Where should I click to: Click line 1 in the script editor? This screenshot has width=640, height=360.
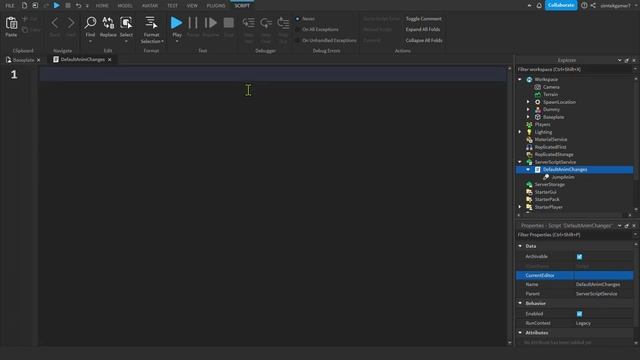(273, 74)
